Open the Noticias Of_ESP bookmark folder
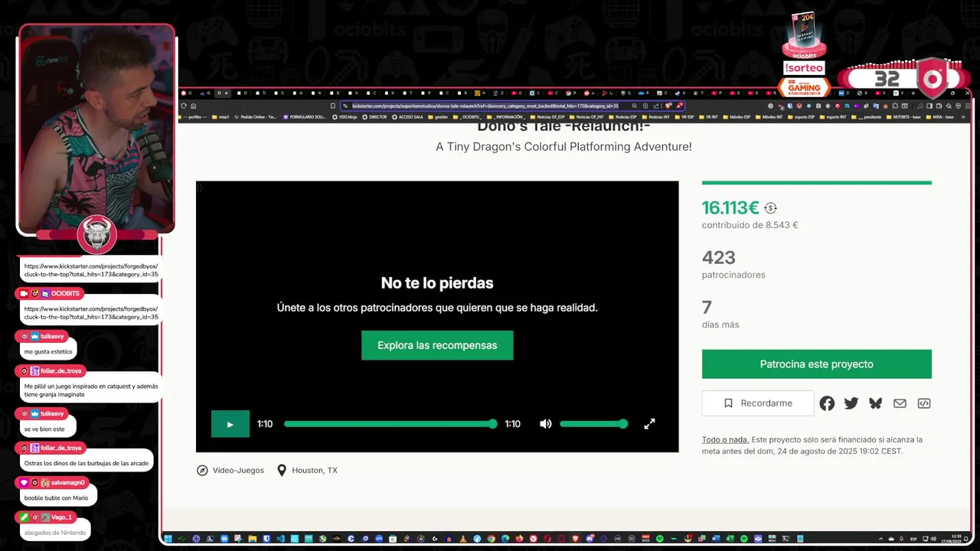This screenshot has height=551, width=980. click(547, 117)
